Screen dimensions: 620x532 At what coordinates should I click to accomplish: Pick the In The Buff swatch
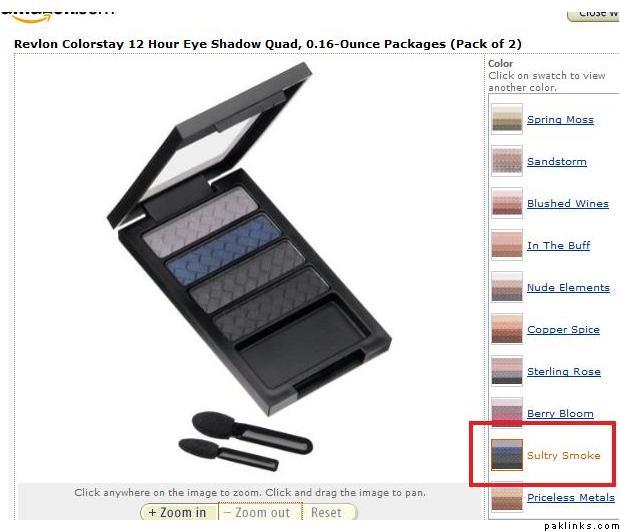point(507,245)
